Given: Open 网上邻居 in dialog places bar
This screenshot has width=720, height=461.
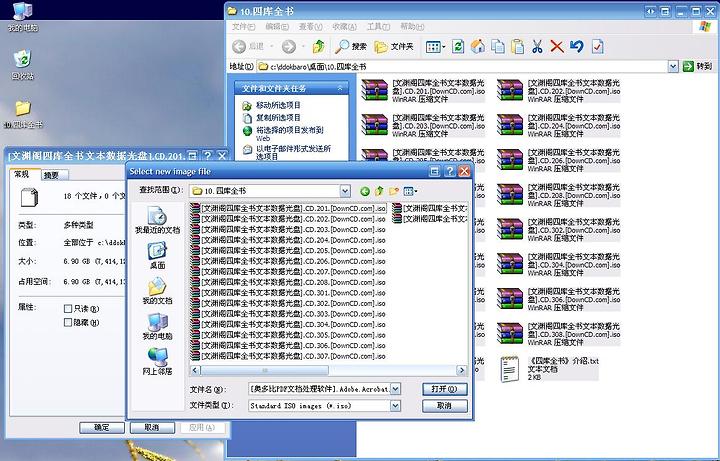Looking at the screenshot, I should (157, 362).
